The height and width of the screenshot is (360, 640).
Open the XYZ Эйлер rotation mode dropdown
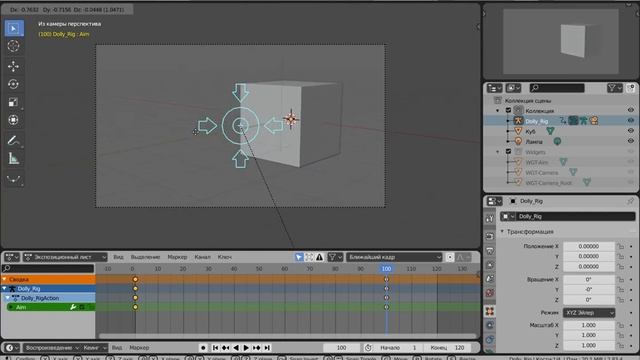coord(589,313)
